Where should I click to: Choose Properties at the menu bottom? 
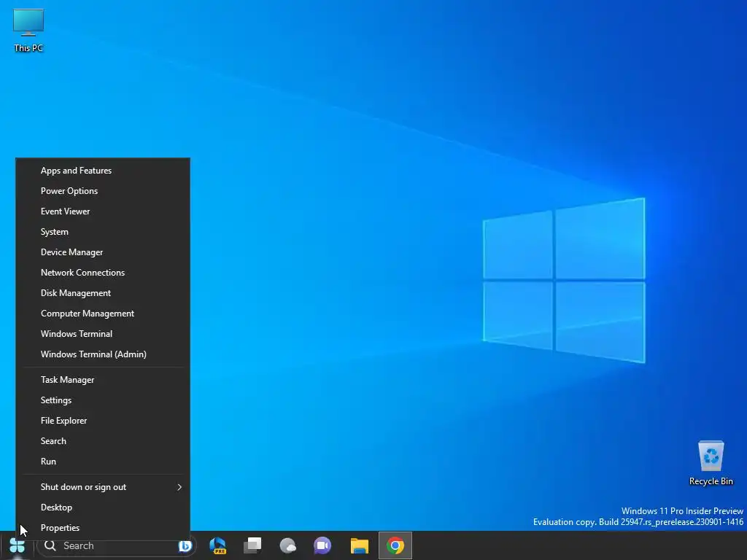point(103,528)
